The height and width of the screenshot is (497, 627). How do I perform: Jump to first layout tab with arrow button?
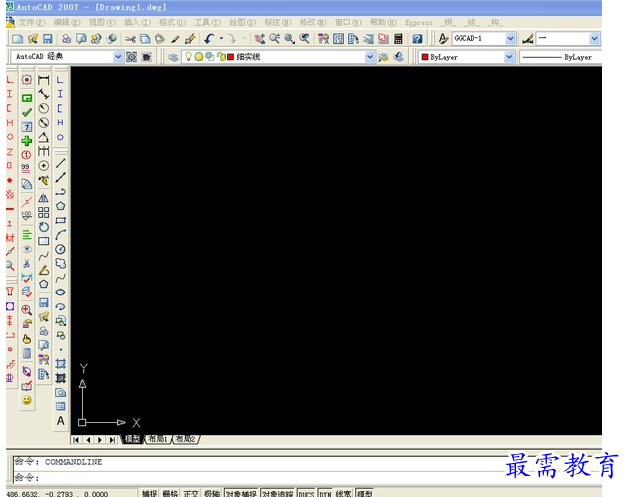76,440
